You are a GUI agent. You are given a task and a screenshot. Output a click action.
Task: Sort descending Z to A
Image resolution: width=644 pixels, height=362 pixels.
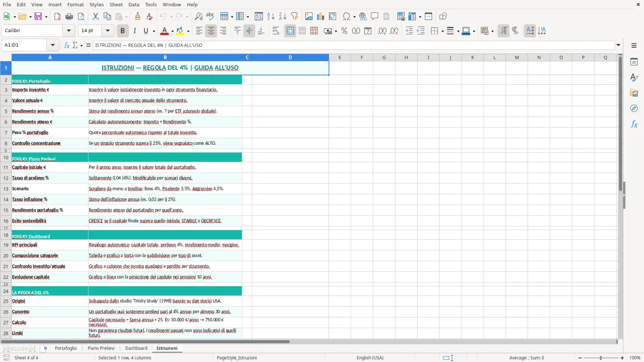pyautogui.click(x=283, y=17)
